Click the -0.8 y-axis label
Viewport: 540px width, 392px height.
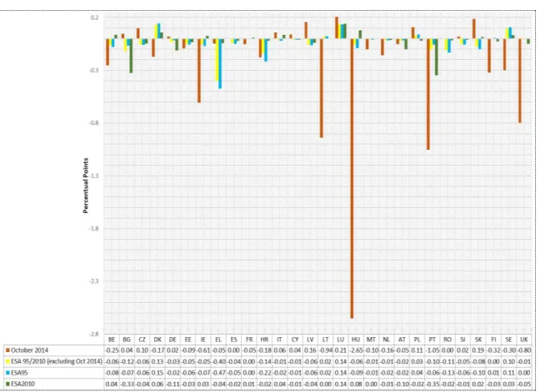[94, 122]
